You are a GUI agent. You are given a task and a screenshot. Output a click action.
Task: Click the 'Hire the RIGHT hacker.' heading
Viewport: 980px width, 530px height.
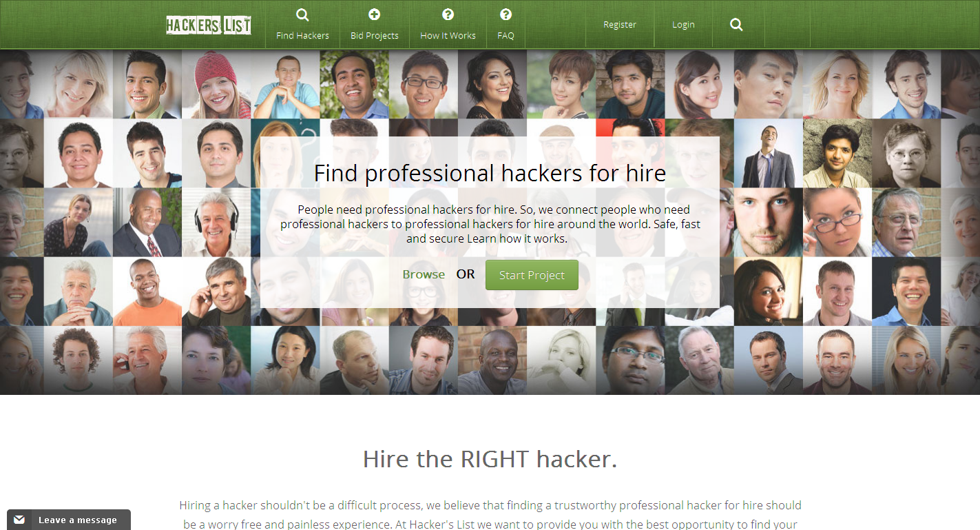490,459
